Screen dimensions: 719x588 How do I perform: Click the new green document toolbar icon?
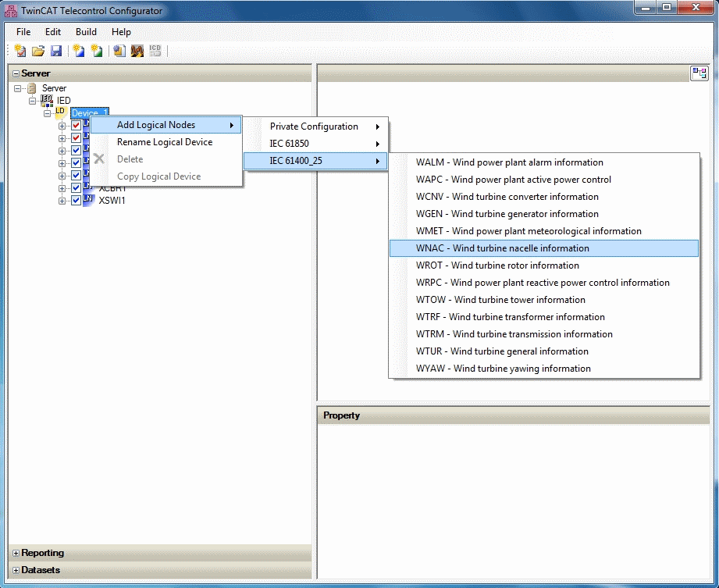[x=97, y=51]
